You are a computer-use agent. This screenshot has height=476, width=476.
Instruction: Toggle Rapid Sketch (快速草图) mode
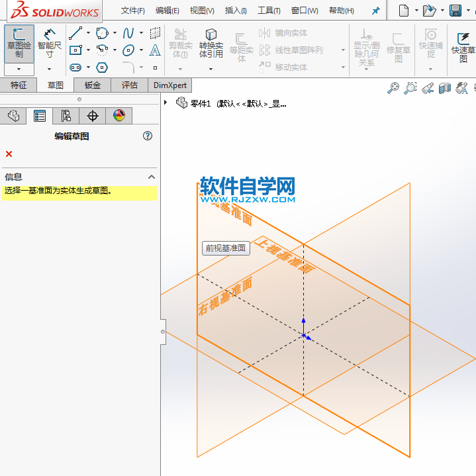pyautogui.click(x=463, y=45)
